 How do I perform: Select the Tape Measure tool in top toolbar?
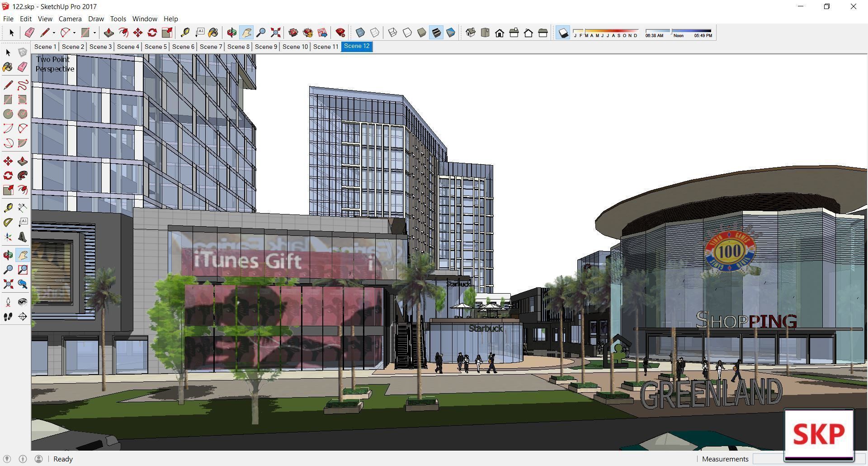(x=185, y=33)
